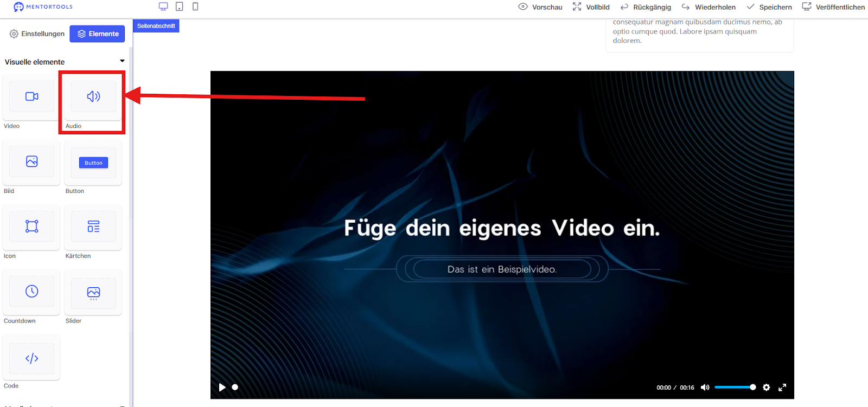Insert the Slider element

point(93,293)
